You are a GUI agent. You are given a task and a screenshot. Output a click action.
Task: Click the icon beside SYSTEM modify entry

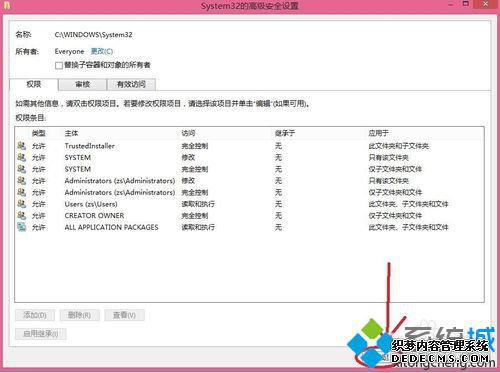22,157
